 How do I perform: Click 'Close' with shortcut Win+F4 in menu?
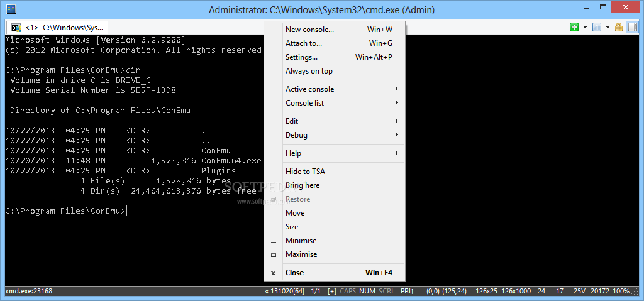[335, 273]
